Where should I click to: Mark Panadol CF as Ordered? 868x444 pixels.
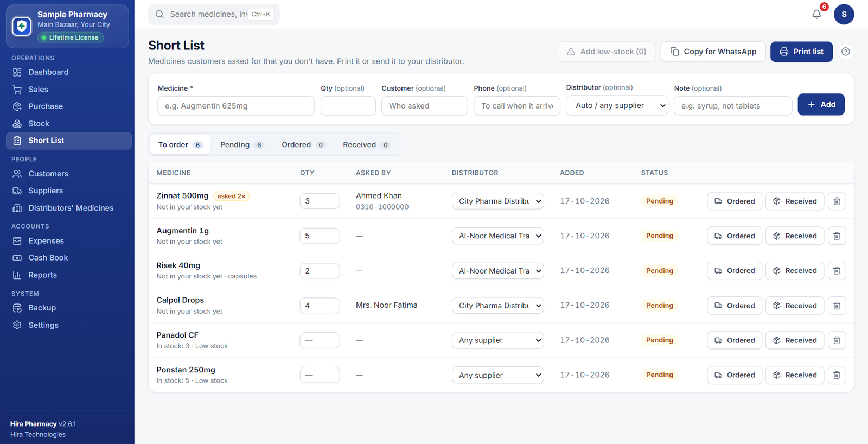click(735, 340)
